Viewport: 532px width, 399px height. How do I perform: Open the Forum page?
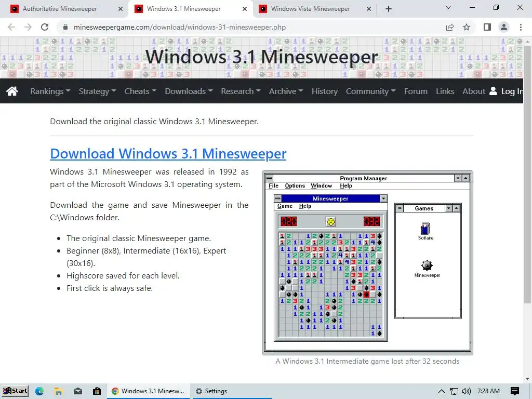click(x=416, y=91)
